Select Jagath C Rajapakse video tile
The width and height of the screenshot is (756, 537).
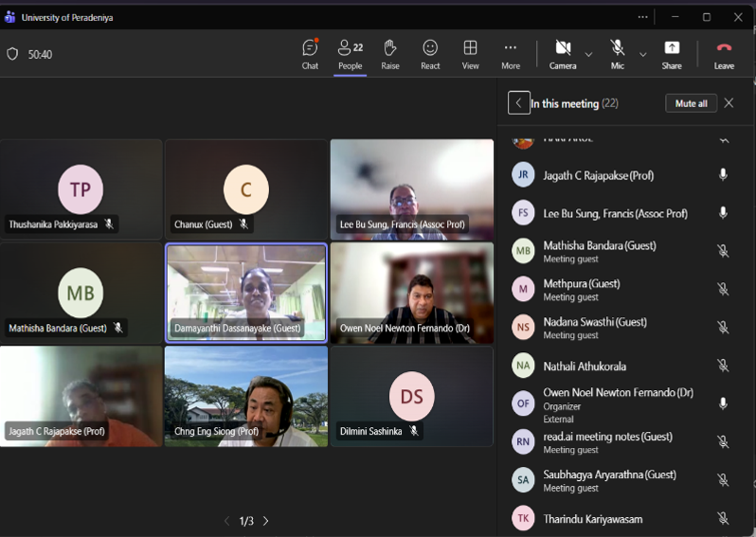click(81, 396)
